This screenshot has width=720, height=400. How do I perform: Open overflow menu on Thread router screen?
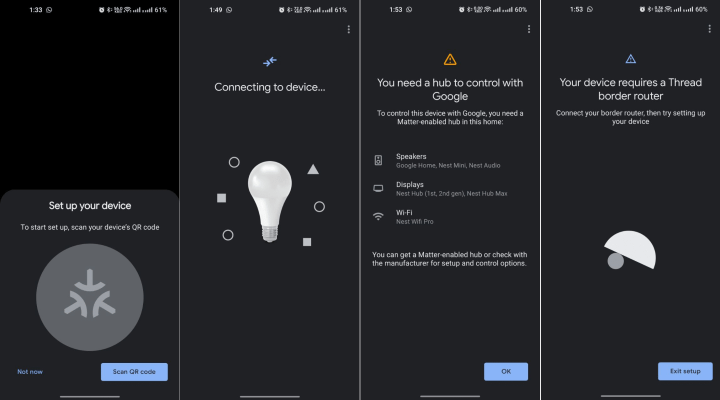709,29
